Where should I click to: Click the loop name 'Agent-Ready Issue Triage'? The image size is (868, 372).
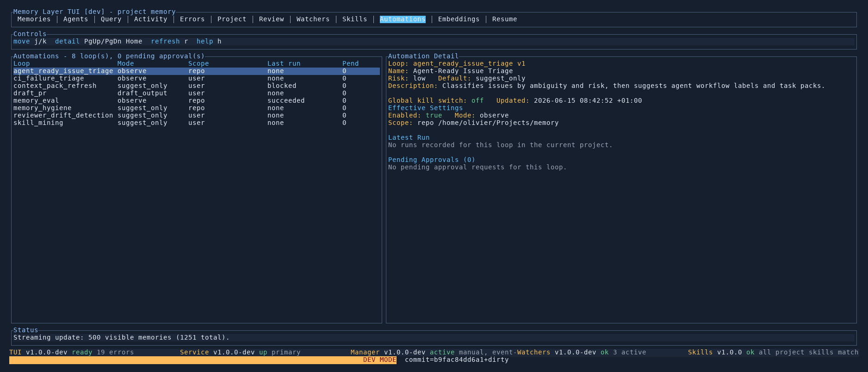pos(463,71)
